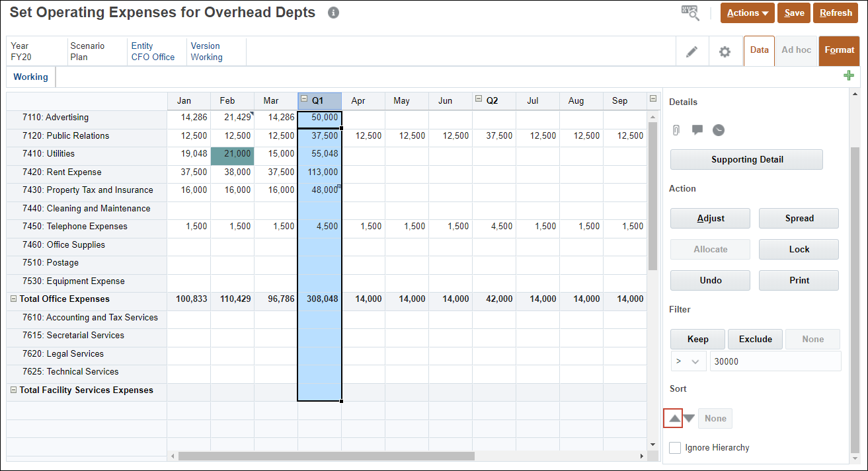Screen dimensions: 868x471
Task: Collapse the grid columns minus icon at top right
Action: point(653,99)
